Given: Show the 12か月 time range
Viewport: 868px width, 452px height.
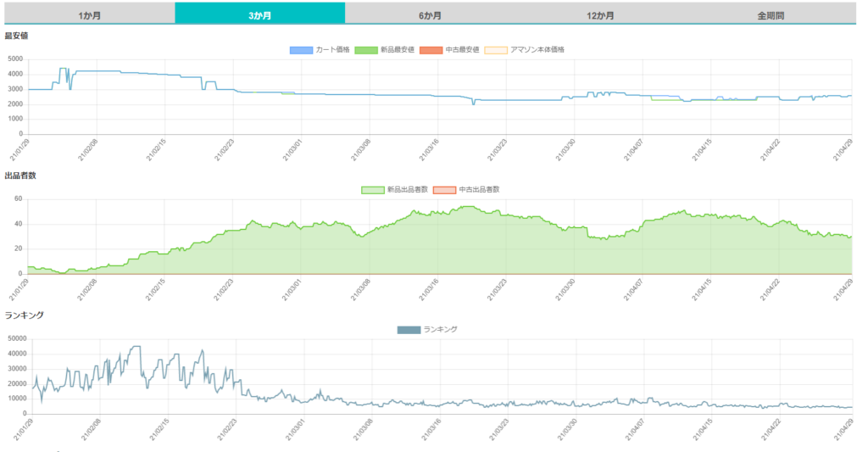Looking at the screenshot, I should coord(600,15).
